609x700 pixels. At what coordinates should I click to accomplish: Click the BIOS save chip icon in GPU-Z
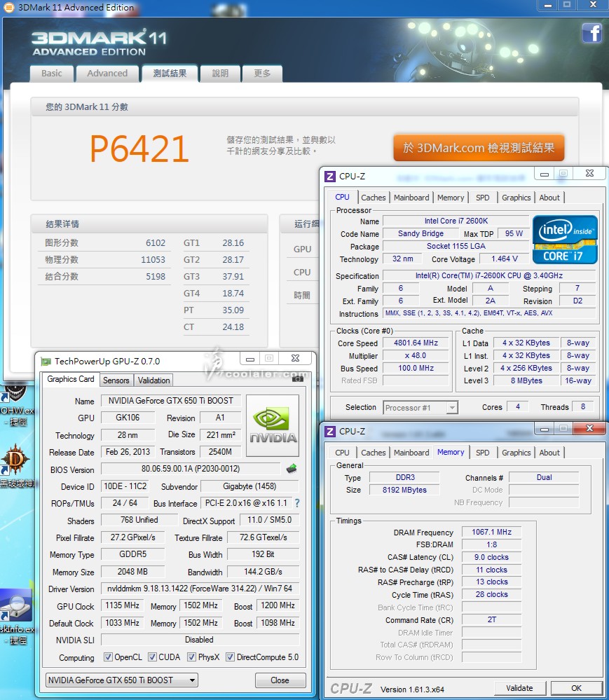(292, 469)
